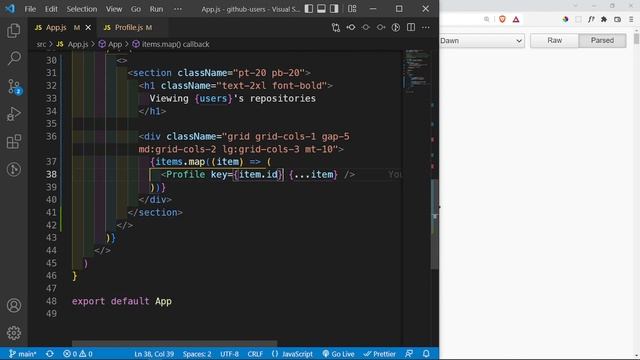The image size is (640, 360).
Task: Click the colorful extension icon in browser toolbar
Action: [565, 19]
